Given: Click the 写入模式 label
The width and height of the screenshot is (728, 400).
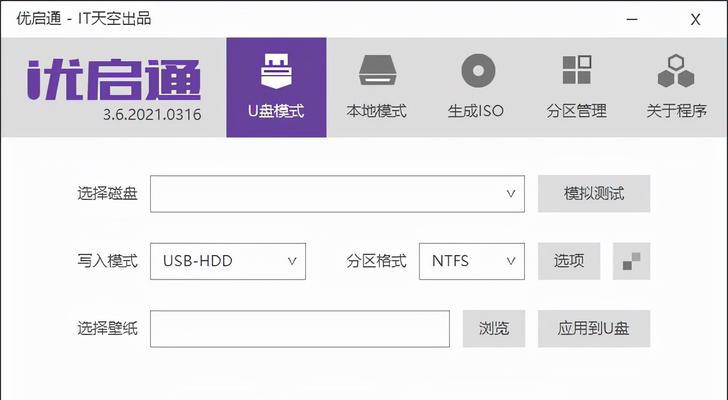Looking at the screenshot, I should [x=107, y=261].
